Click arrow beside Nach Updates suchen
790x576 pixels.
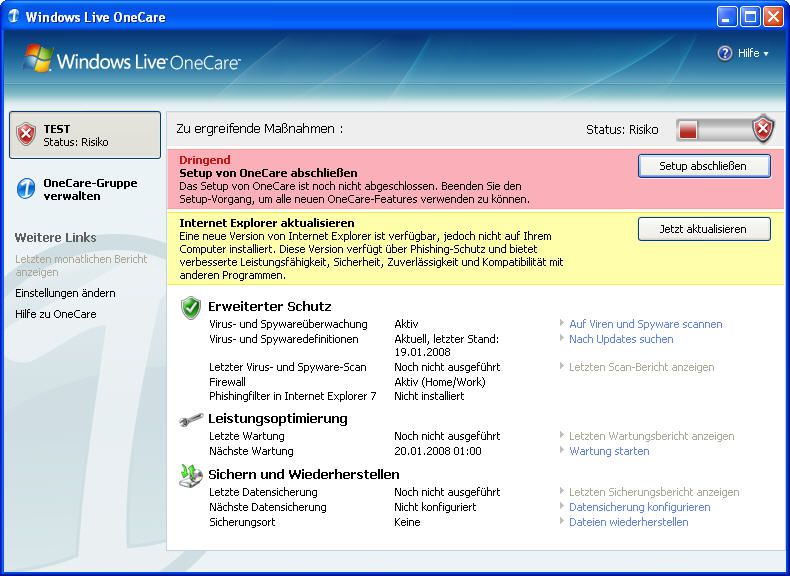[x=562, y=338]
